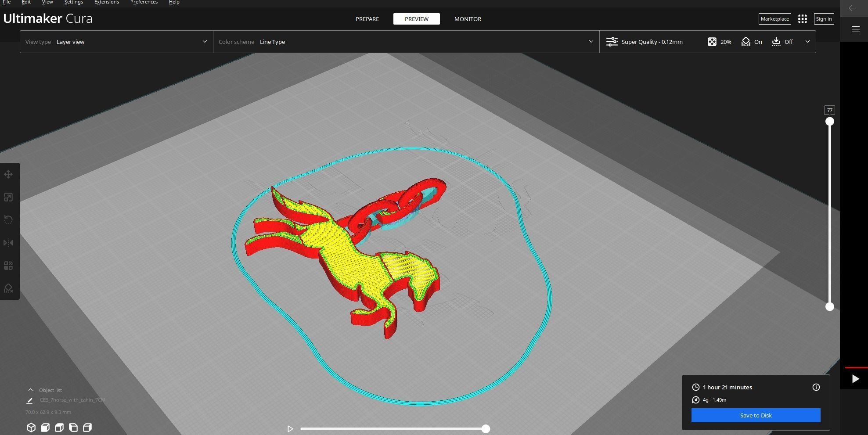This screenshot has width=868, height=435.
Task: Open Per Model Settings tool
Action: tap(8, 266)
